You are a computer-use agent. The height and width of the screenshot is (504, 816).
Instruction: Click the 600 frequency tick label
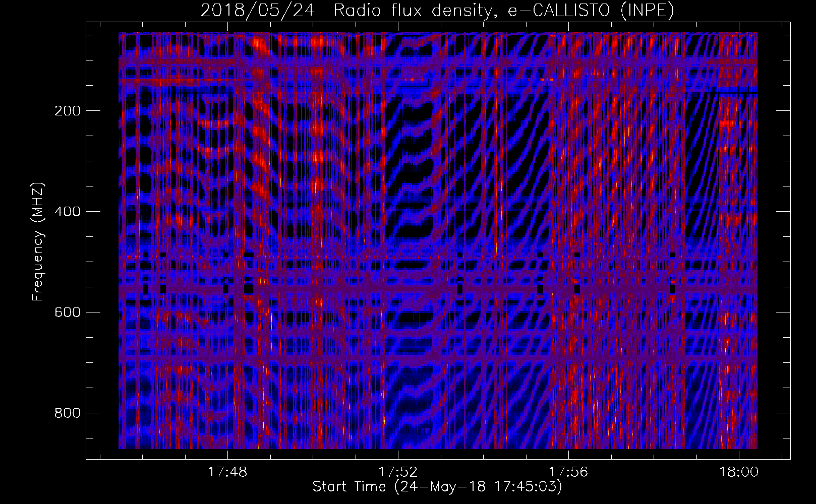coord(67,312)
